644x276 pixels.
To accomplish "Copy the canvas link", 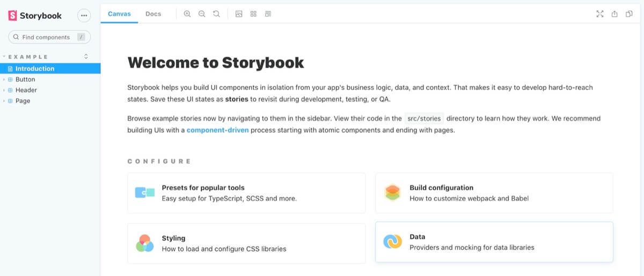I will point(629,14).
